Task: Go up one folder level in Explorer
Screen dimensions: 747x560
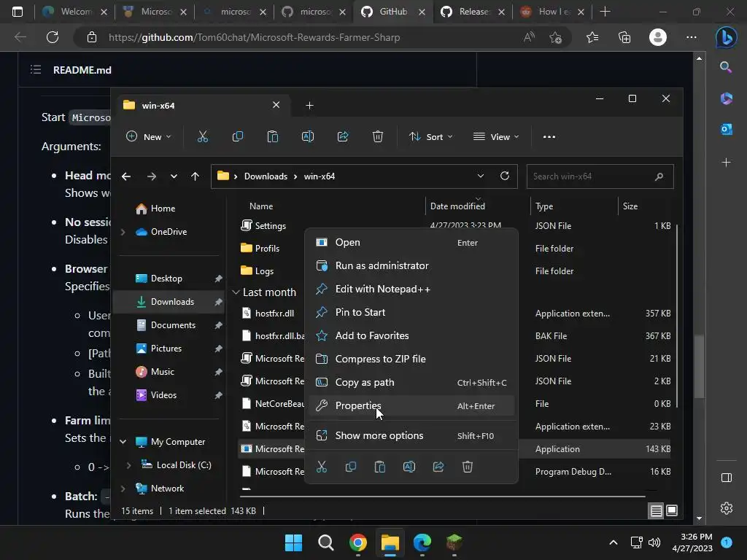Action: click(195, 176)
